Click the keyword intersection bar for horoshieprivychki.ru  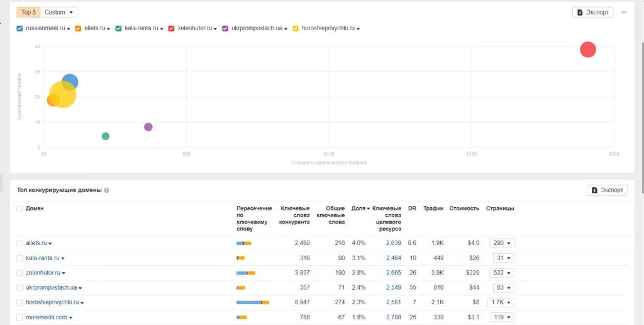point(253,302)
